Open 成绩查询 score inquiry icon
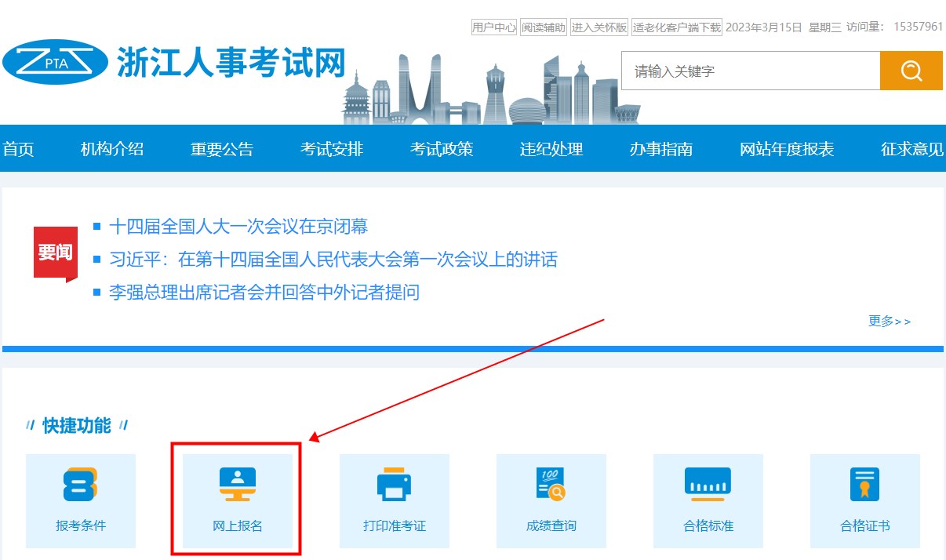The image size is (946, 560). (551, 498)
